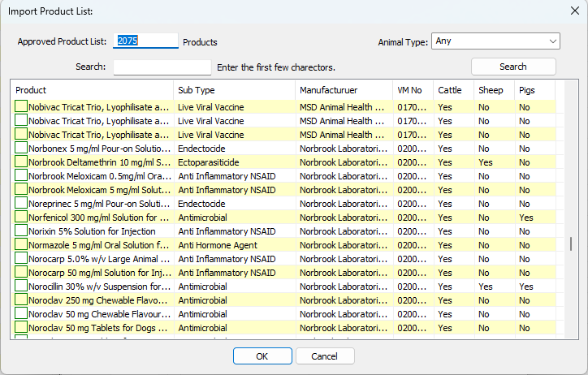This screenshot has height=375, width=588.
Task: Sort by the Cattle column header
Action: [x=454, y=90]
